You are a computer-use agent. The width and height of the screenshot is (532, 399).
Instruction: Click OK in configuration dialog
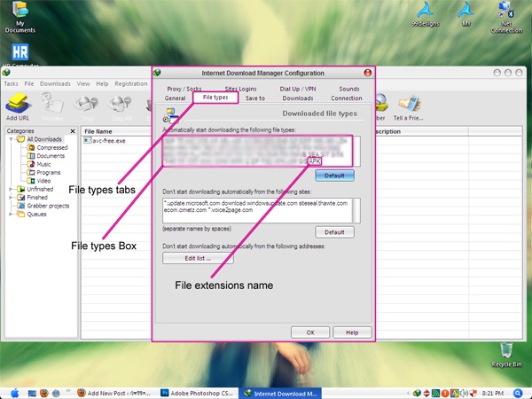point(310,332)
